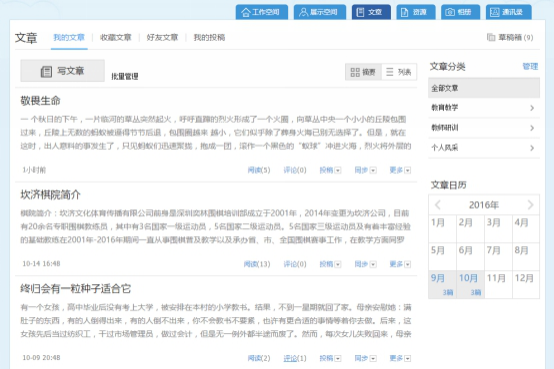
Task: Select 12月 in the article calendar
Action: tap(526, 285)
